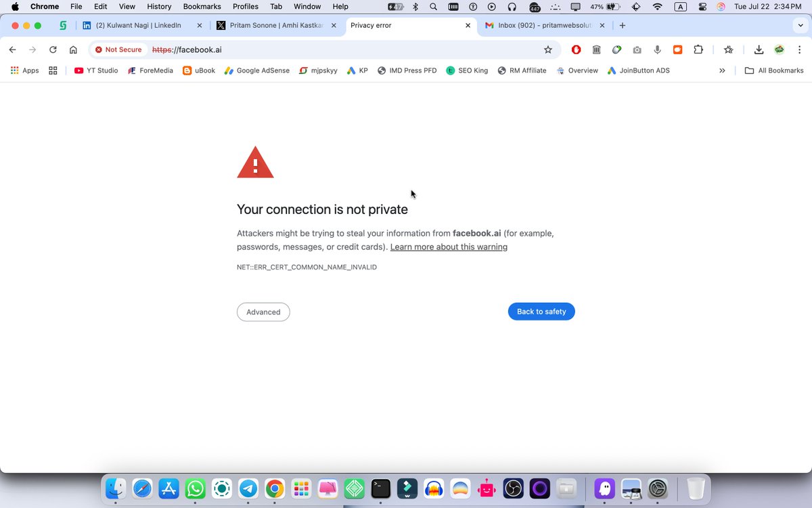Open Audacity headphones icon in Dock

click(434, 488)
